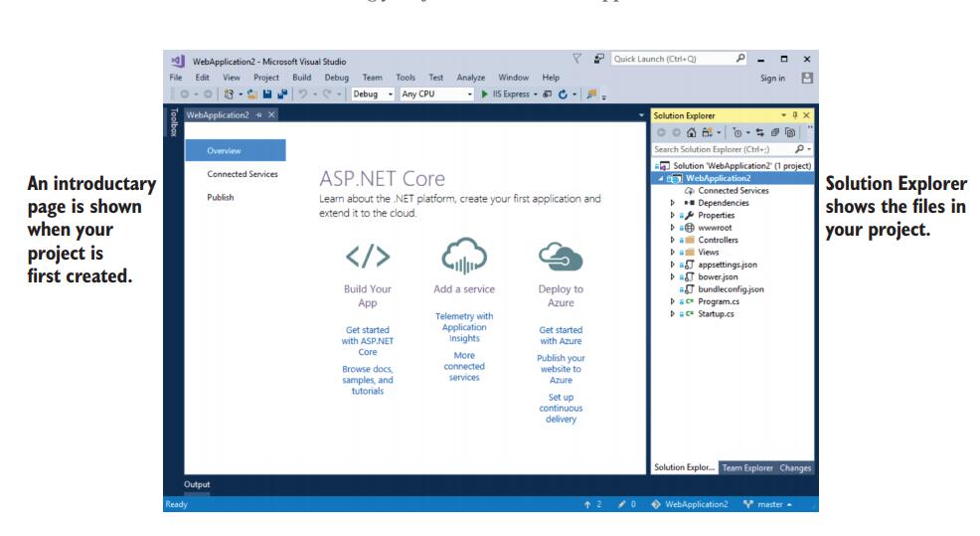Expand the Dependencies node
The width and height of the screenshot is (980, 536).
click(673, 203)
